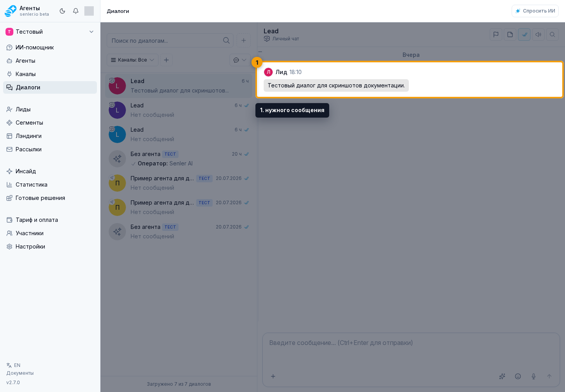Viewport: 565px width, 392px height.
Task: Click the flag icon in chat header
Action: (496, 34)
